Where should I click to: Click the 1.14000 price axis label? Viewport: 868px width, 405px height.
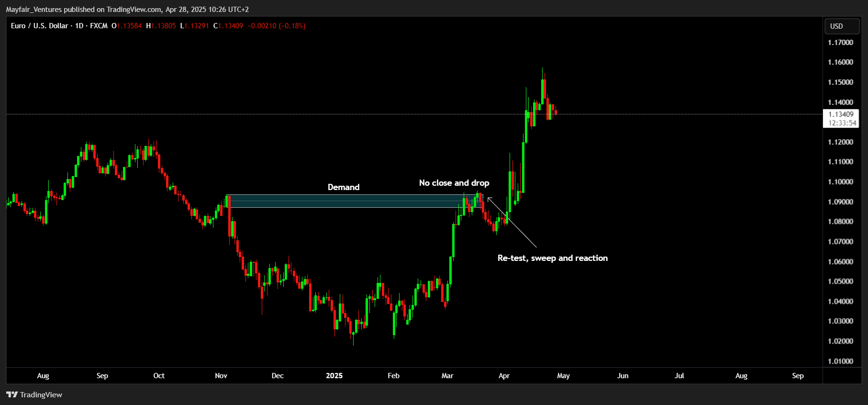pos(841,102)
